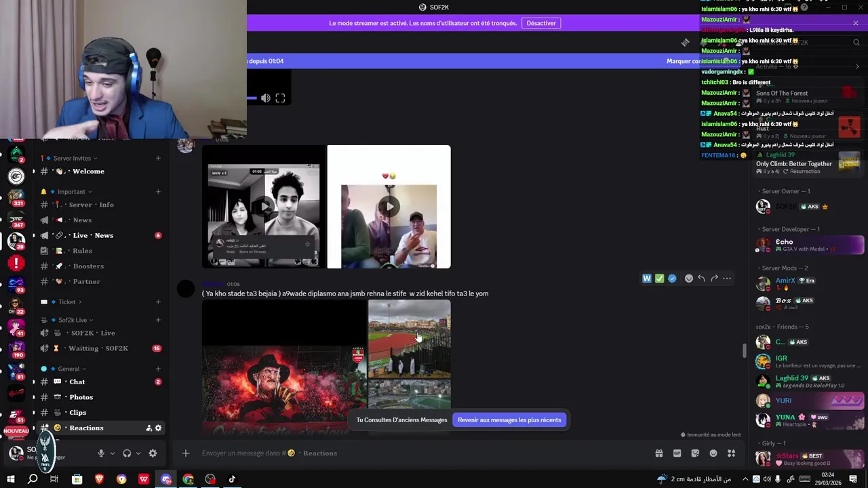This screenshot has height=488, width=868.
Task: Open user settings gear
Action: click(x=153, y=453)
